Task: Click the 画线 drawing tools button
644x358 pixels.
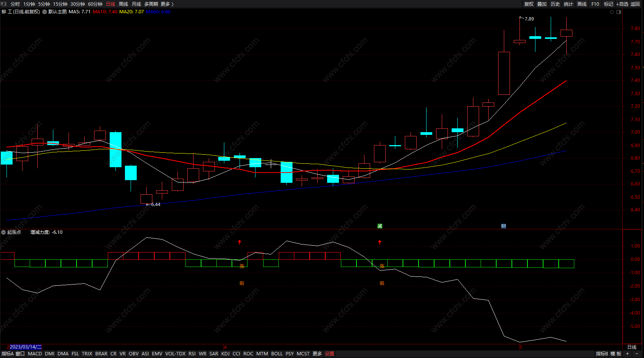Action: [x=582, y=4]
